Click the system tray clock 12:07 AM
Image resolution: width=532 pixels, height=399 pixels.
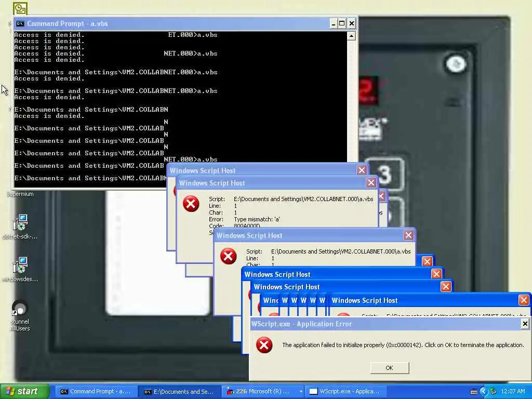[x=513, y=392]
